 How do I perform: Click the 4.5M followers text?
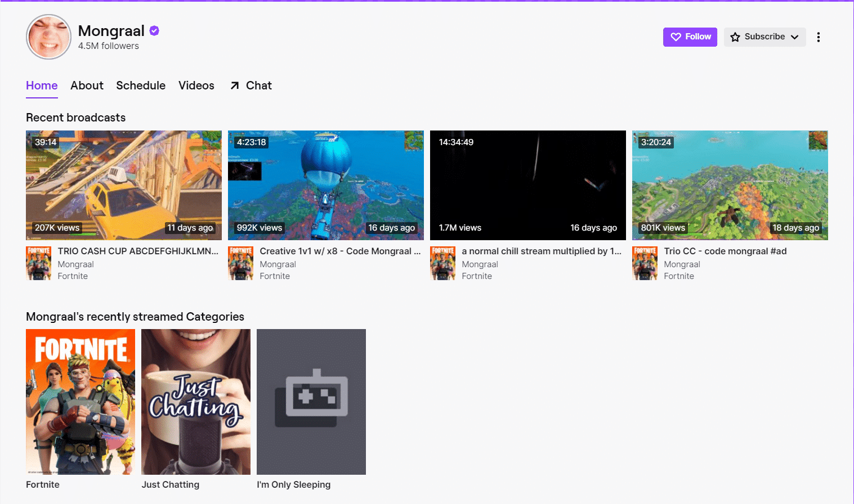109,46
